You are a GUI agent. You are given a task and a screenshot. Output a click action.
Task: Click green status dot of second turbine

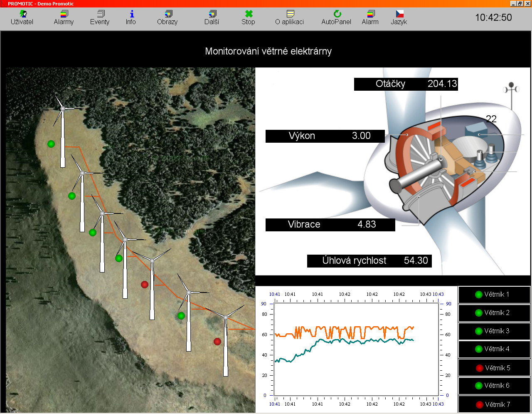[x=72, y=196]
